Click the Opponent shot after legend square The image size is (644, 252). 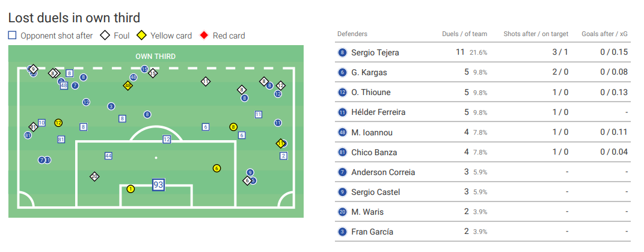tap(12, 35)
